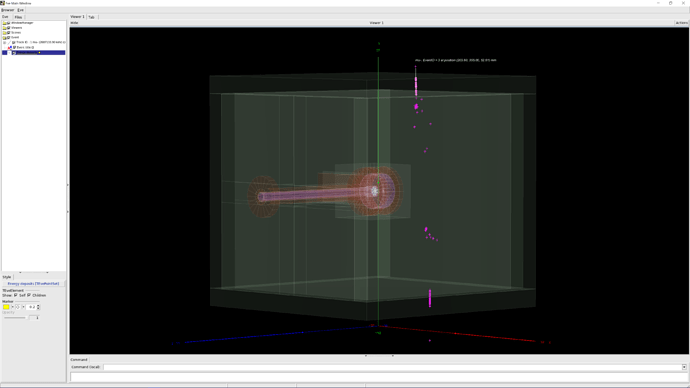690x388 pixels.
Task: Click the marker style symbol icon
Action: [x=18, y=307]
